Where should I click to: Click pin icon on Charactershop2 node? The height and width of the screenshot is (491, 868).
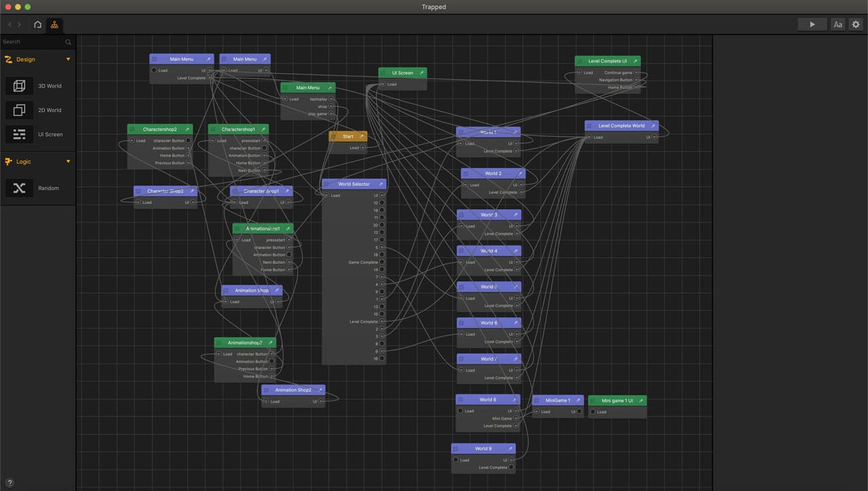click(x=188, y=129)
